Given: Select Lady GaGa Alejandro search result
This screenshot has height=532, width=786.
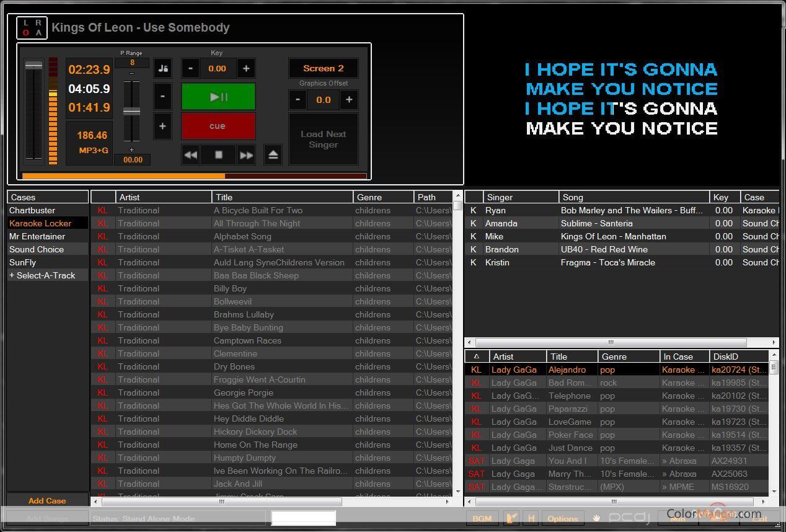Looking at the screenshot, I should click(617, 370).
